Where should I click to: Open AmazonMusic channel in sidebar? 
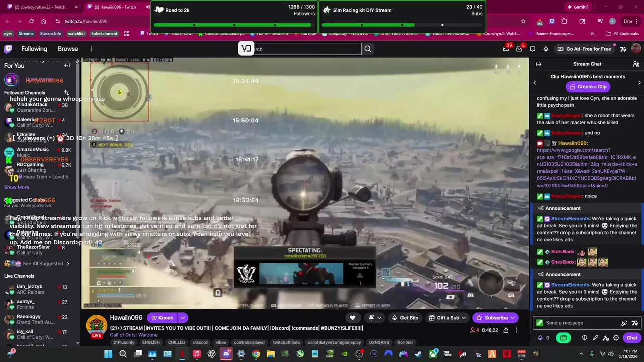pos(39,152)
